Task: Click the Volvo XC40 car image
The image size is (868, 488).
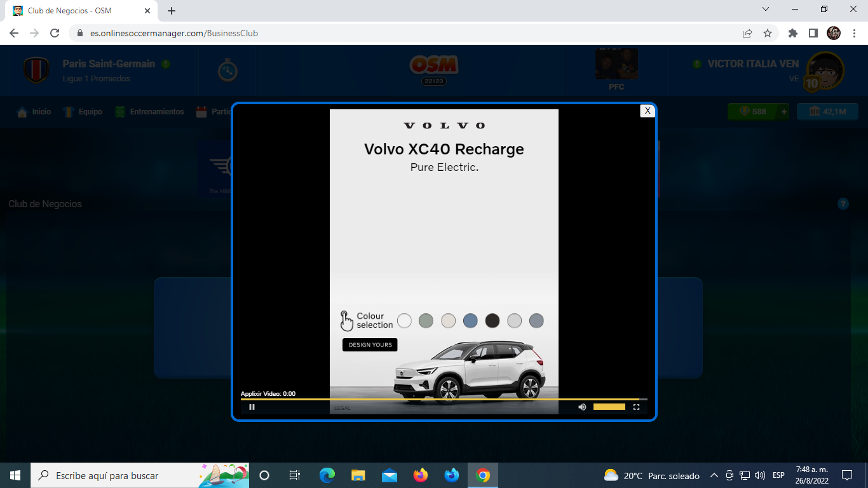Action: 468,372
